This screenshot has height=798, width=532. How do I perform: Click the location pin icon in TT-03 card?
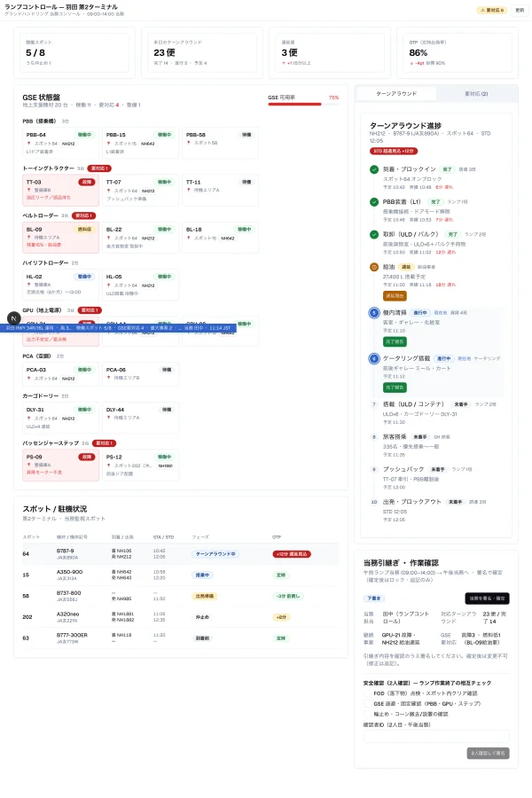[x=29, y=191]
